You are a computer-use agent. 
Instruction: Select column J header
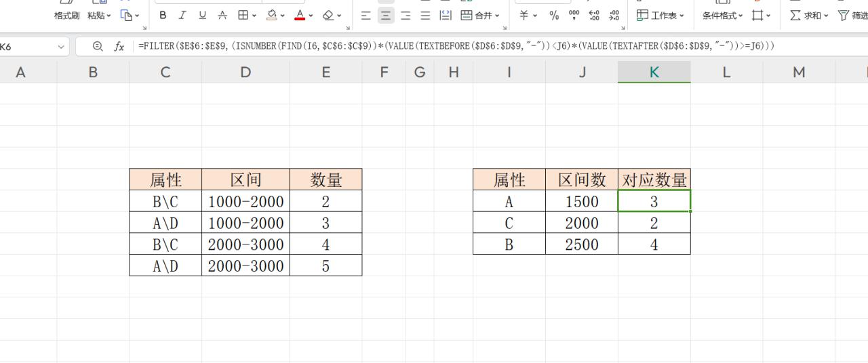tap(582, 72)
